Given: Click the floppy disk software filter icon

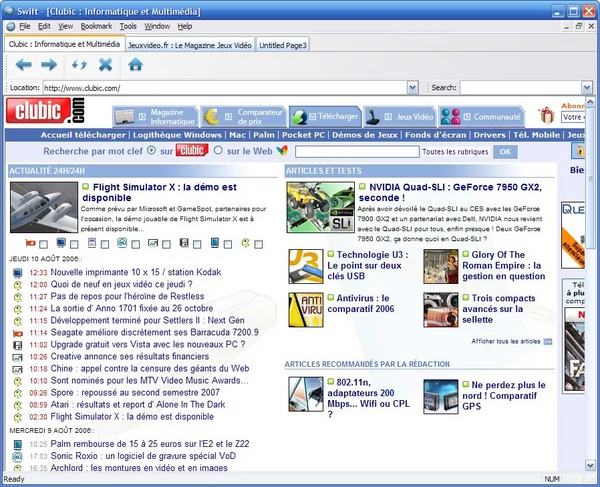Looking at the screenshot, I should pyautogui.click(x=184, y=243).
